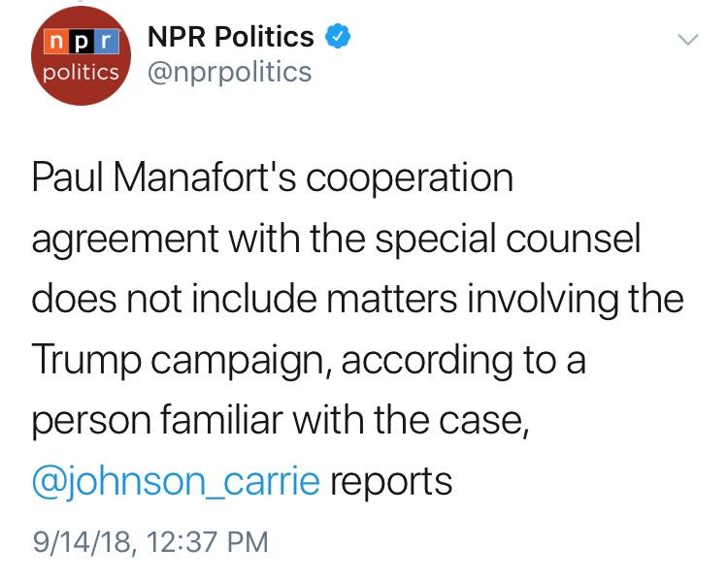Screen dimensions: 728x579
Task: Click the blue verified checkmark badge
Action: pyautogui.click(x=338, y=36)
